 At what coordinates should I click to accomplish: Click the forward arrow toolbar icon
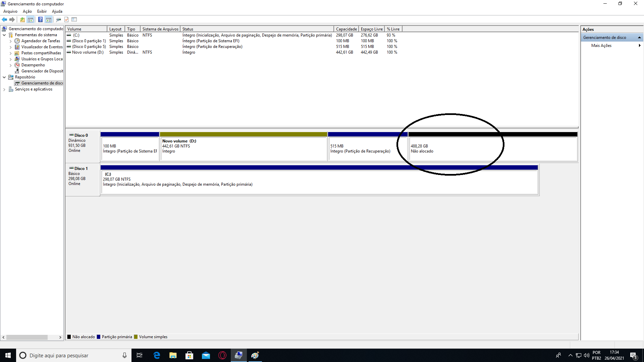pos(12,19)
